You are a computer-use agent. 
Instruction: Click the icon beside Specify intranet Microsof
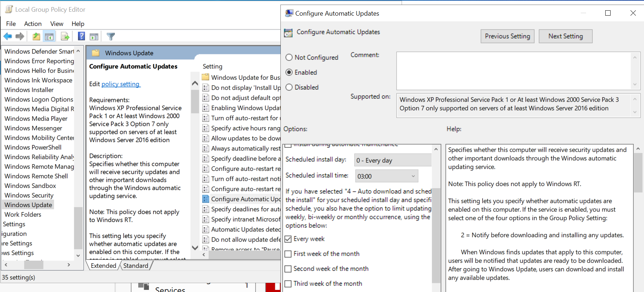coord(205,219)
